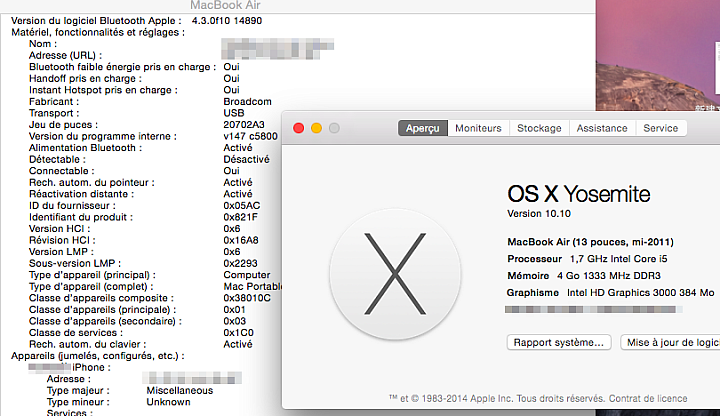Screen dimensions: 720x416
Task: Switch to the Aperçu tab
Action: (422, 128)
